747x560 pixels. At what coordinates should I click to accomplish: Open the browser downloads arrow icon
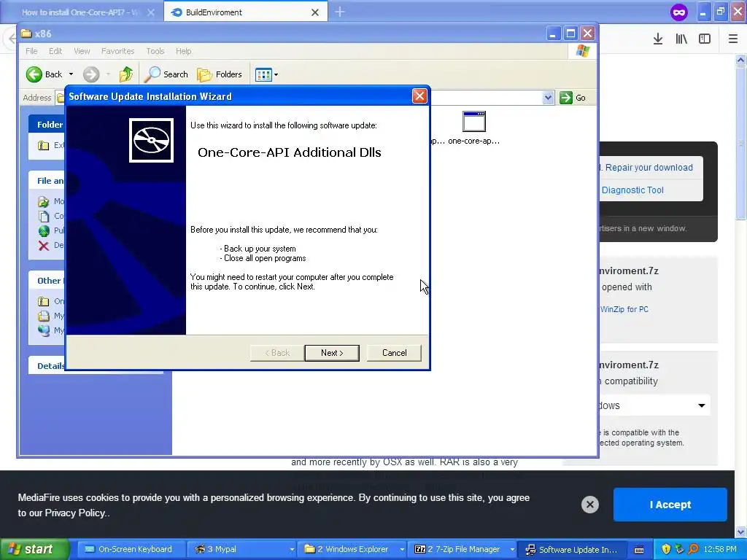point(658,39)
